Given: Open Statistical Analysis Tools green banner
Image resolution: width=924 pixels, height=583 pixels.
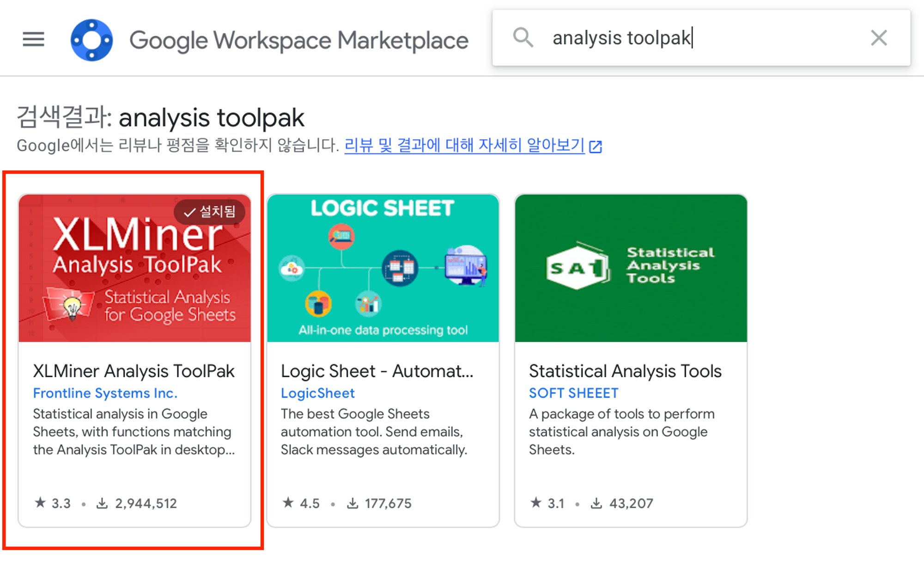Looking at the screenshot, I should (x=631, y=268).
